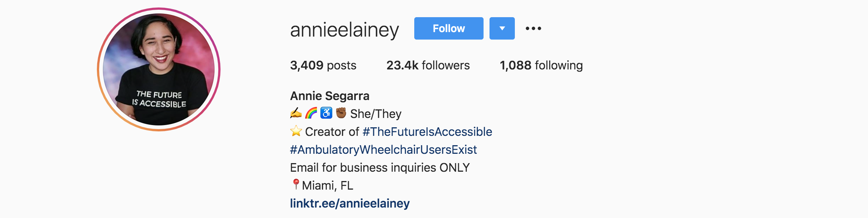Screen dimensions: 868x218
Task: Click the 3,409 posts count
Action: click(x=323, y=65)
